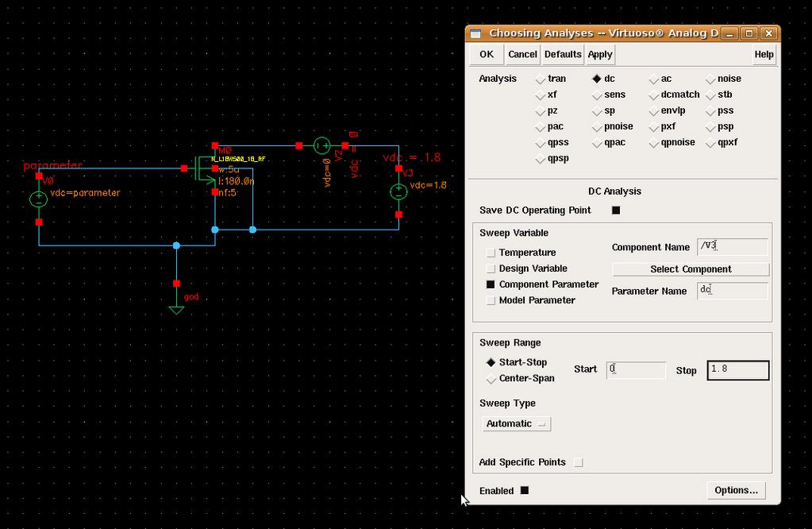
Task: Toggle the Enabled checkbox
Action: click(525, 491)
